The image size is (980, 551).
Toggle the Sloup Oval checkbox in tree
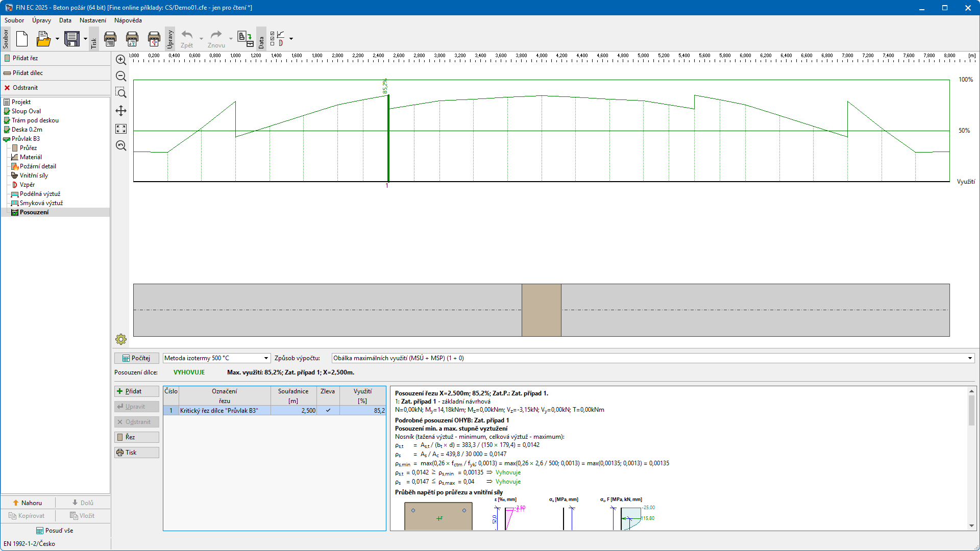tap(7, 111)
